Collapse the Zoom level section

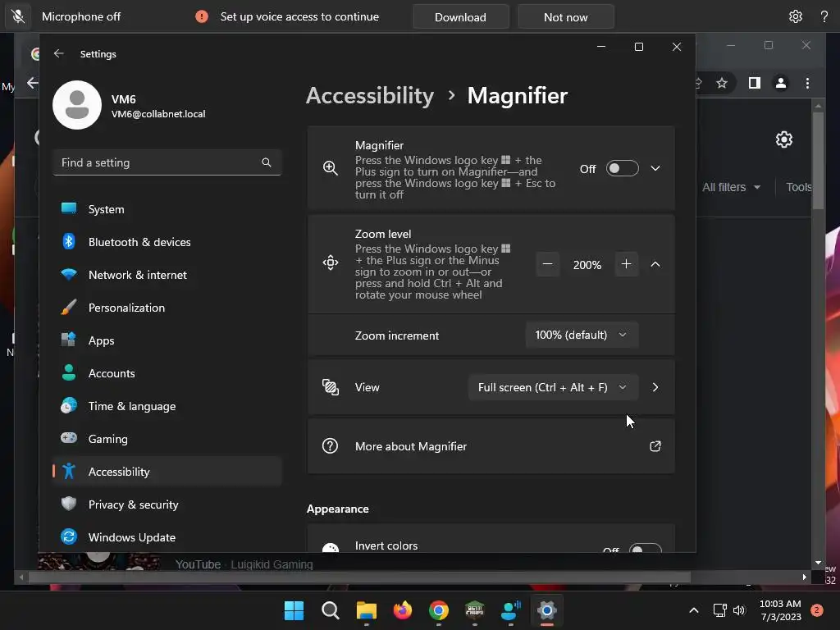point(655,264)
